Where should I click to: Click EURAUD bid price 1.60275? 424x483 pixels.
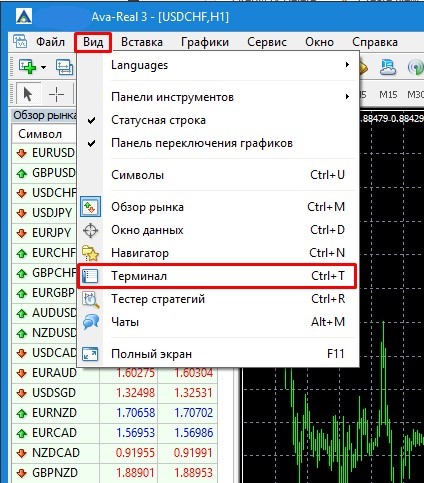[x=136, y=373]
